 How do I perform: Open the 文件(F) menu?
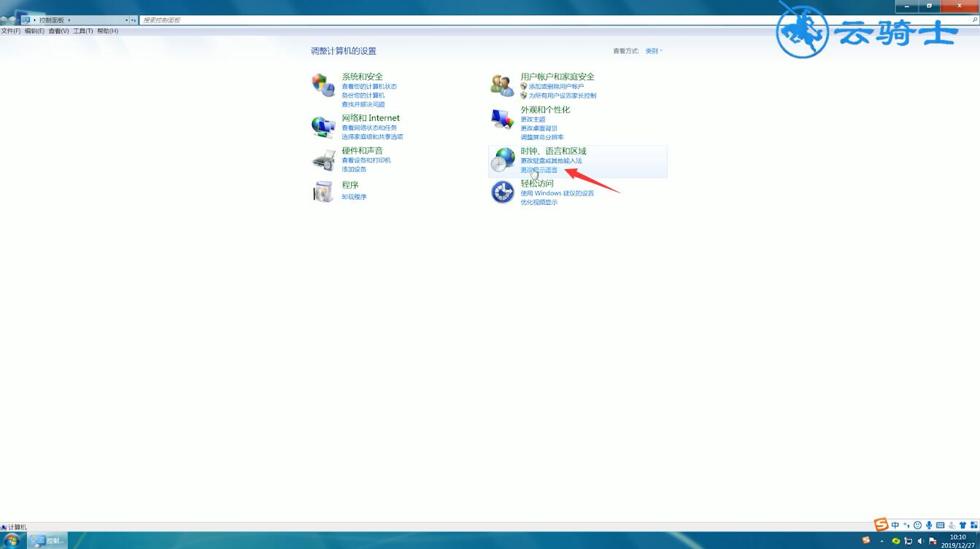tap(11, 31)
